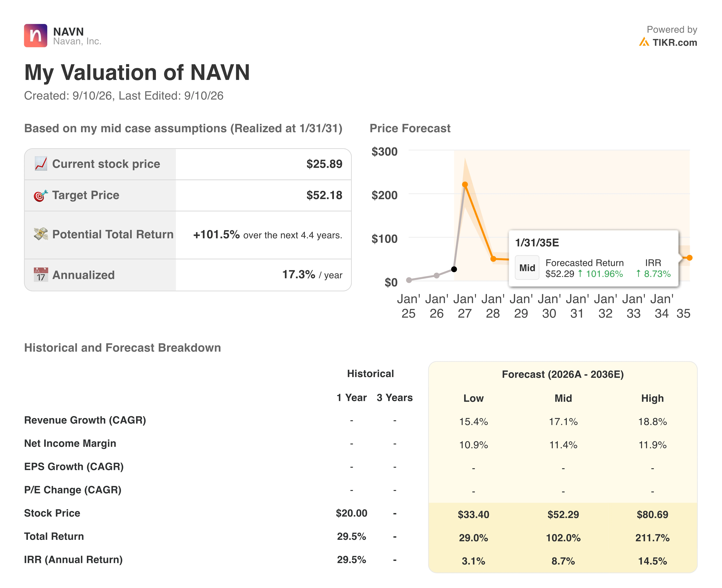Click the 10.9% low net income margin

click(x=473, y=445)
